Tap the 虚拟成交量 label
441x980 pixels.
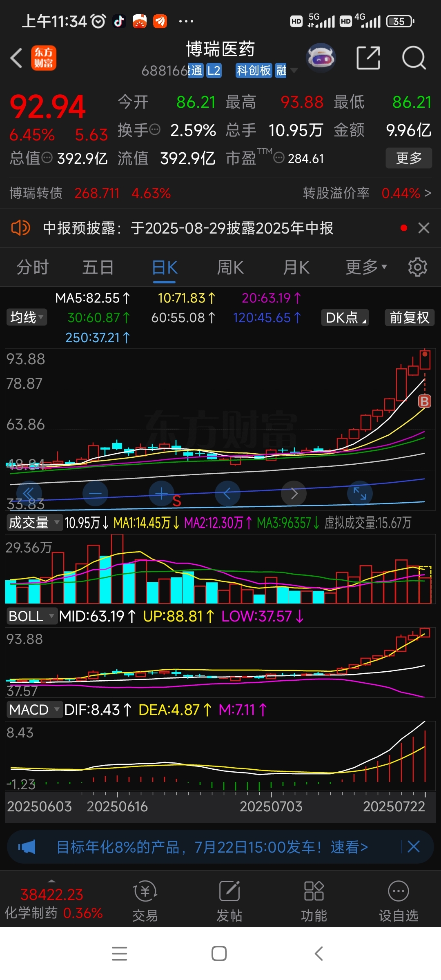tap(367, 522)
